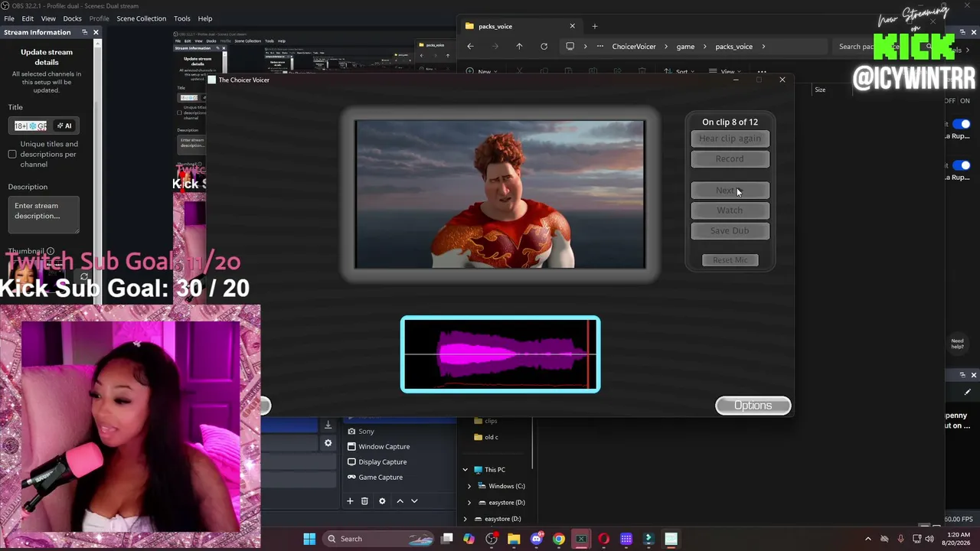Remove selected source with trash icon
The width and height of the screenshot is (980, 551).
point(364,501)
